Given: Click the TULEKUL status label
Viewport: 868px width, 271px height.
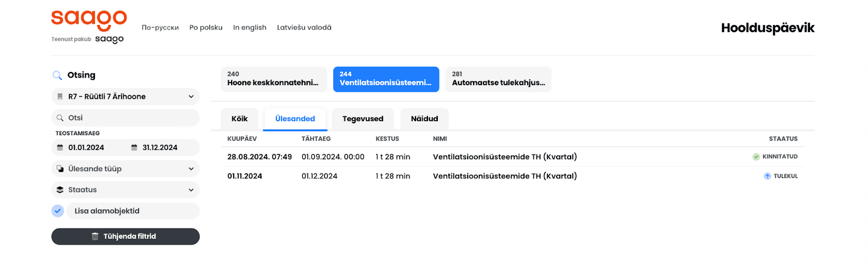Looking at the screenshot, I should [x=786, y=177].
